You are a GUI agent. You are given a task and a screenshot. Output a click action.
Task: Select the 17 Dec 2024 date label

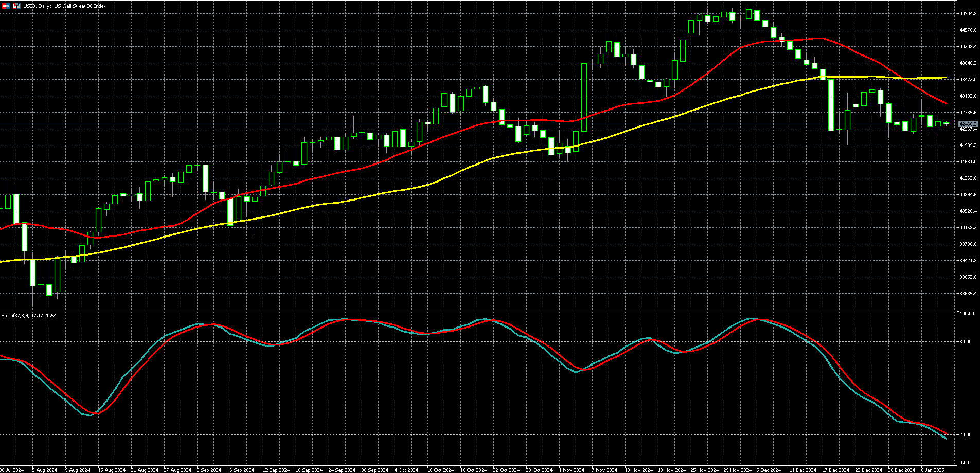coord(835,470)
